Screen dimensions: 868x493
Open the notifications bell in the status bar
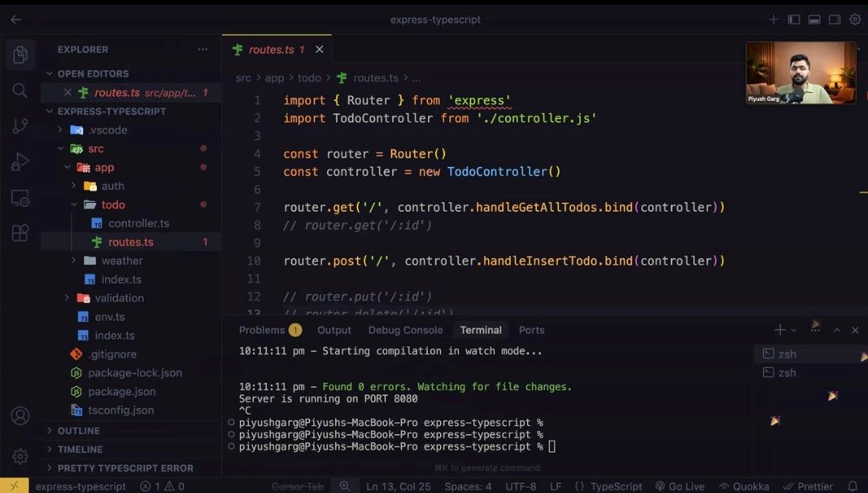[x=855, y=486]
